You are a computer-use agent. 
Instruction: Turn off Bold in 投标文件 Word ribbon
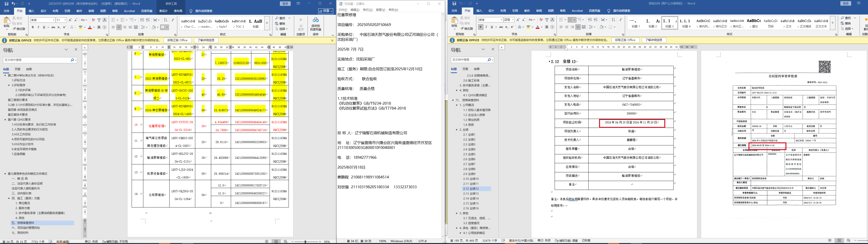coord(481,27)
